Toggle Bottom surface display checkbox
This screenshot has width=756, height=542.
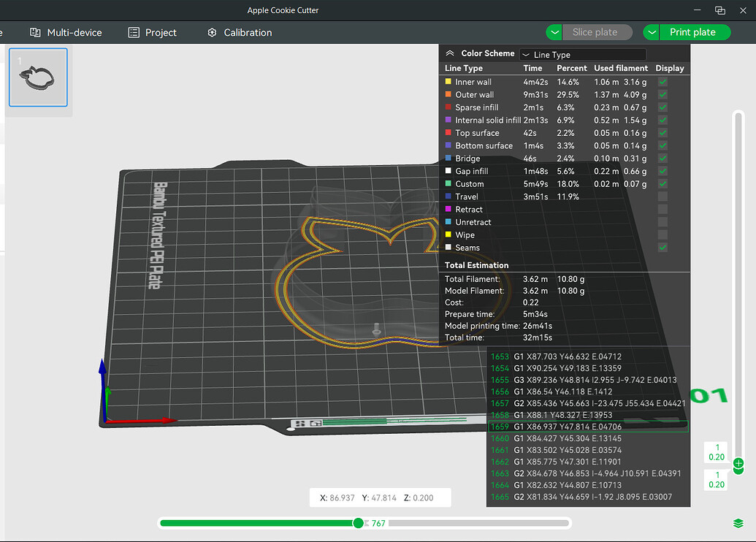663,145
